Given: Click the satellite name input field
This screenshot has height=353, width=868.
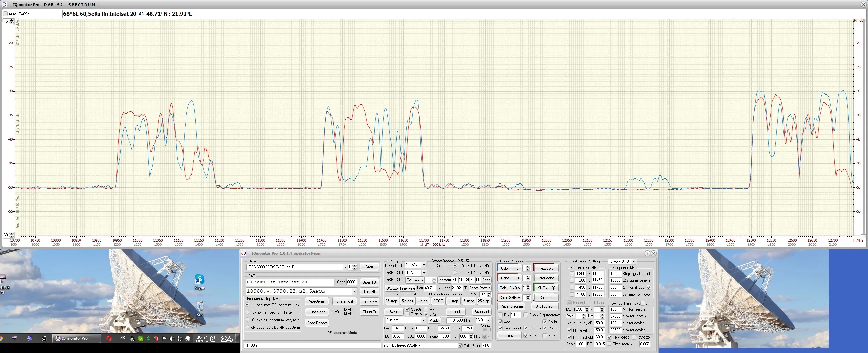Looking at the screenshot, I should click(290, 282).
